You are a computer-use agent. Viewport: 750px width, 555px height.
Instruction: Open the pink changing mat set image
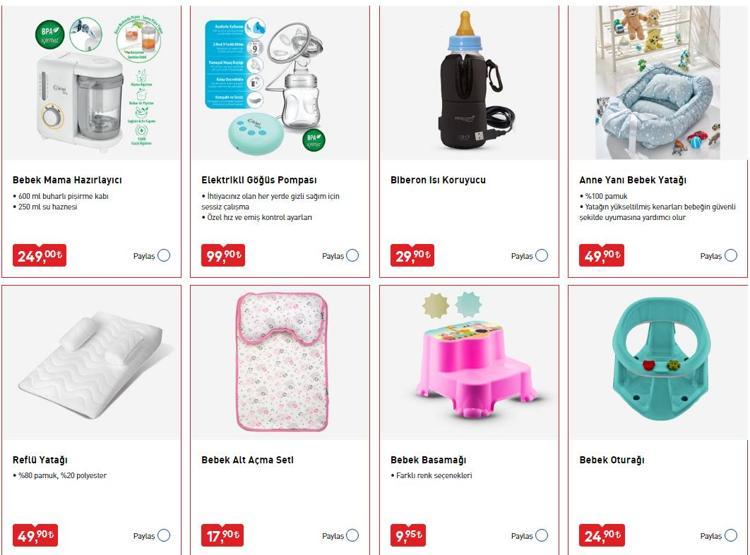click(x=280, y=363)
